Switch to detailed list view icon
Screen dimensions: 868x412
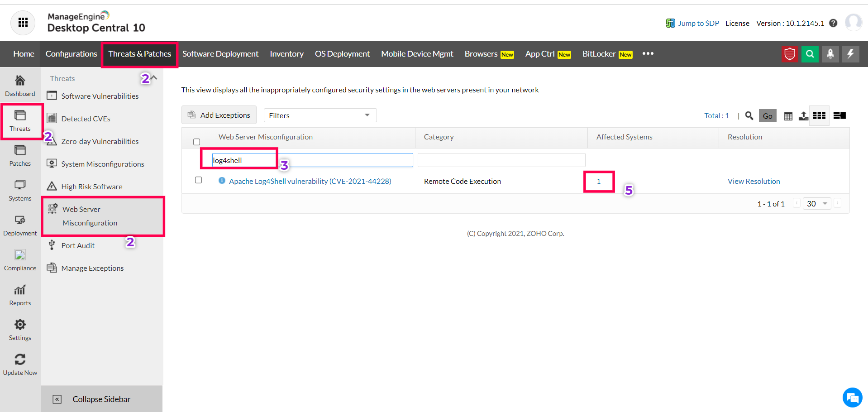(839, 115)
